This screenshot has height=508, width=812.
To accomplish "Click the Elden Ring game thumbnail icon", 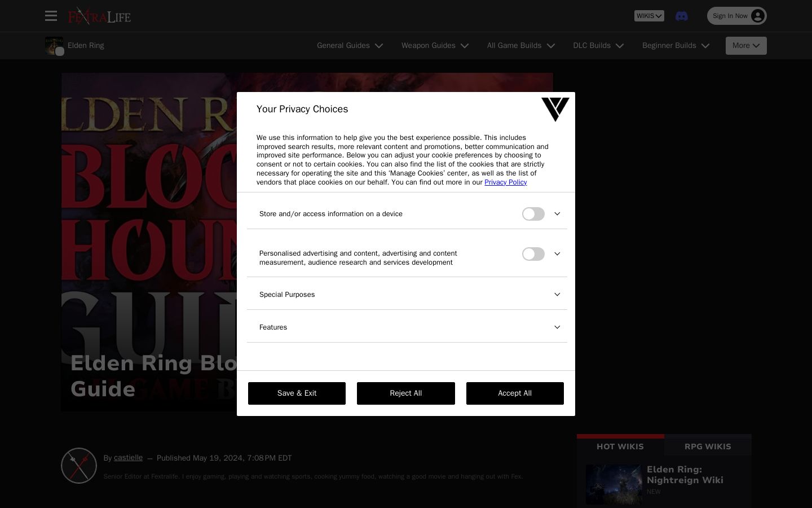I will coord(54,46).
